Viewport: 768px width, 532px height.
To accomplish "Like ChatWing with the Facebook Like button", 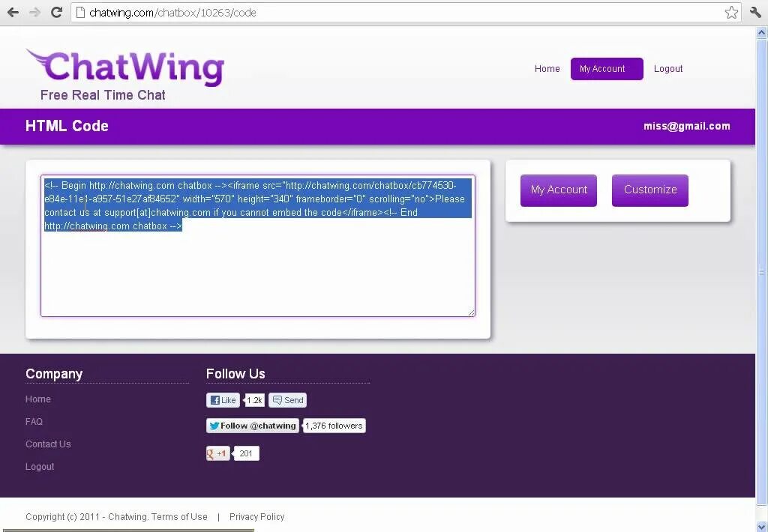I will click(223, 400).
